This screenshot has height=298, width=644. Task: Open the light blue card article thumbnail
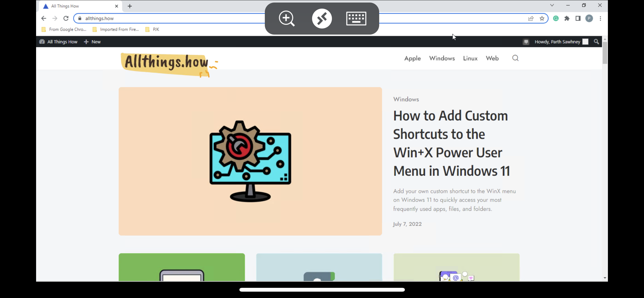(x=319, y=267)
